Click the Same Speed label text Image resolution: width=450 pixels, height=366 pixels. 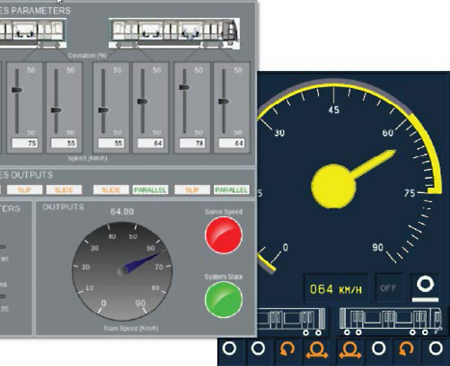tap(224, 212)
